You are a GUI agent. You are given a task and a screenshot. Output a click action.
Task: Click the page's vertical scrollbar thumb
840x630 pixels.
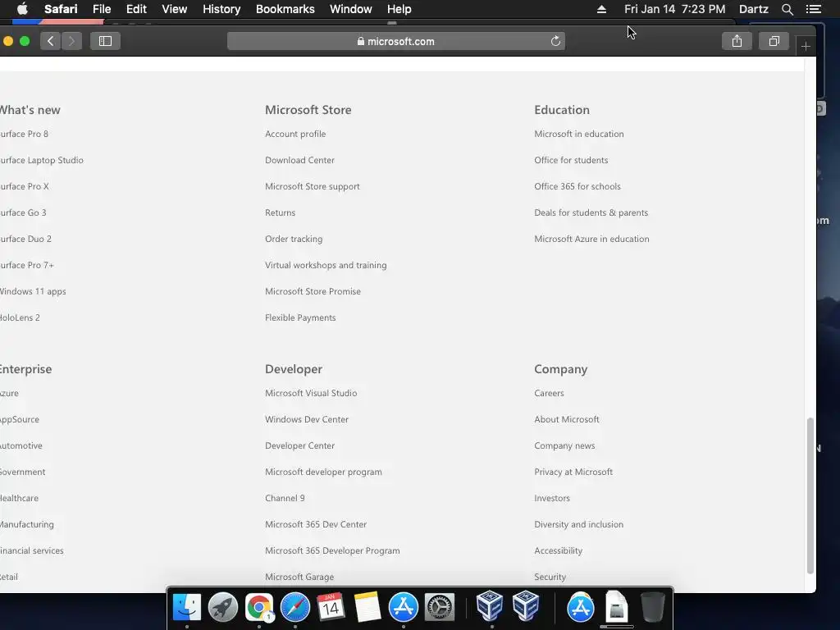[810, 496]
